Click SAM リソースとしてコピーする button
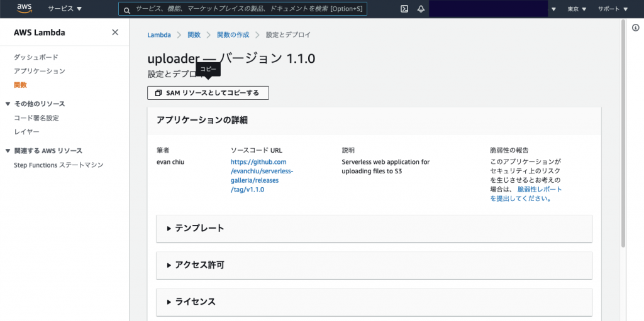 [x=208, y=93]
